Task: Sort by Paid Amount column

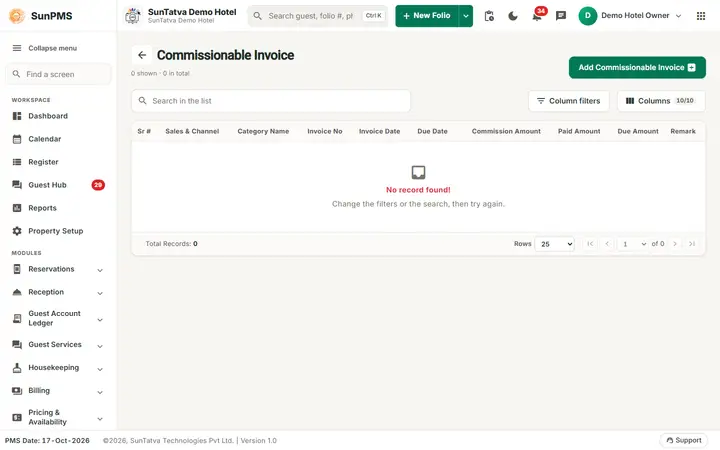Action: 579,131
